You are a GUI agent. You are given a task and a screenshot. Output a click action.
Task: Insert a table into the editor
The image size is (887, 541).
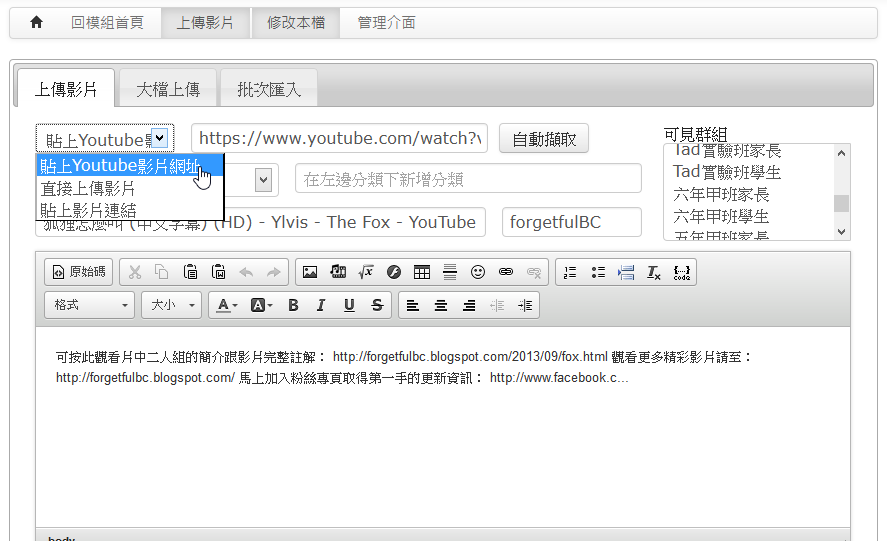coord(422,272)
